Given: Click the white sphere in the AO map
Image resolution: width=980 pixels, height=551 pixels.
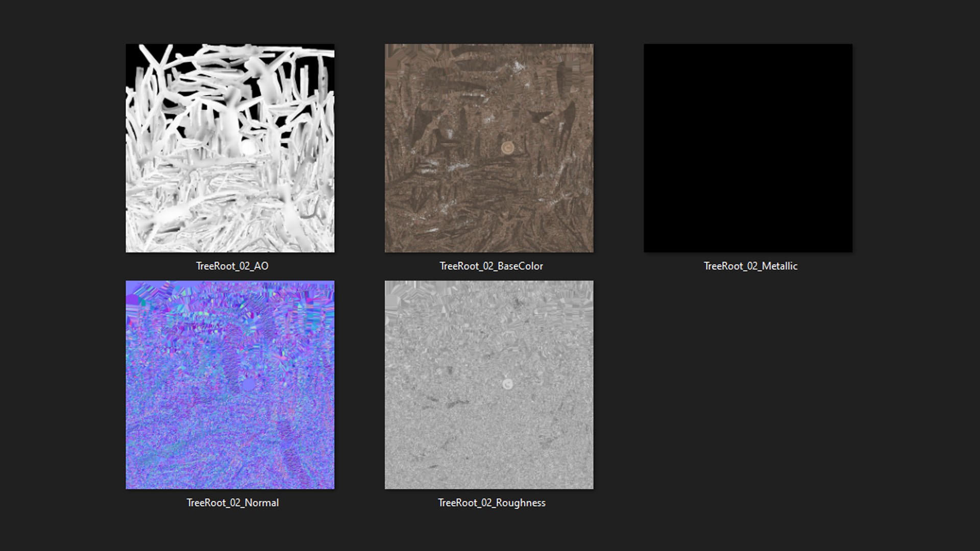Looking at the screenshot, I should pos(248,148).
